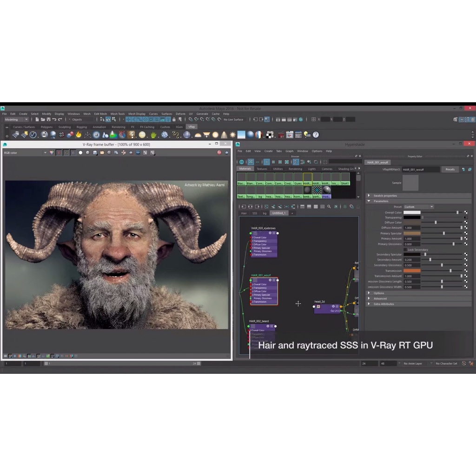Switch to the Textures tab in Hypershade browser
The height and width of the screenshot is (476, 476).
click(x=262, y=169)
